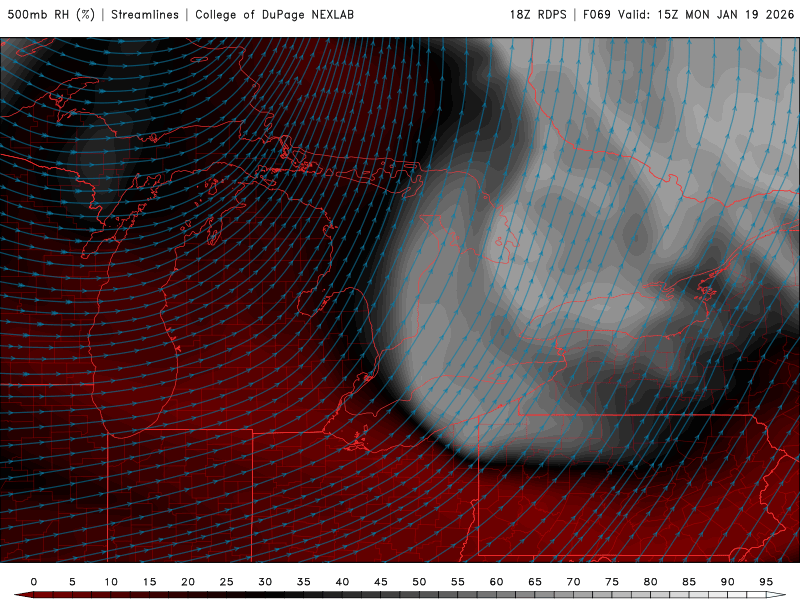Image resolution: width=800 pixels, height=600 pixels.
Task: Click the colorbar label '30'
Action: click(x=265, y=582)
